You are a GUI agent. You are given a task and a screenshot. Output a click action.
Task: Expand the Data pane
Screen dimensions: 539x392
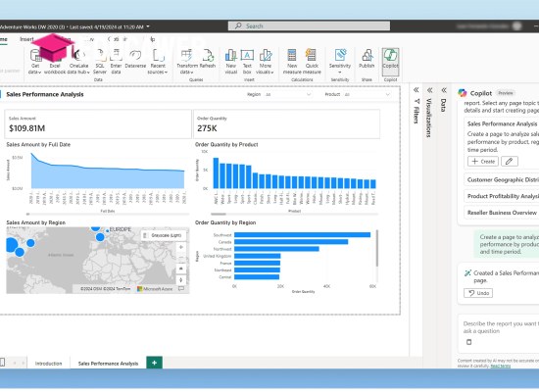coord(444,90)
